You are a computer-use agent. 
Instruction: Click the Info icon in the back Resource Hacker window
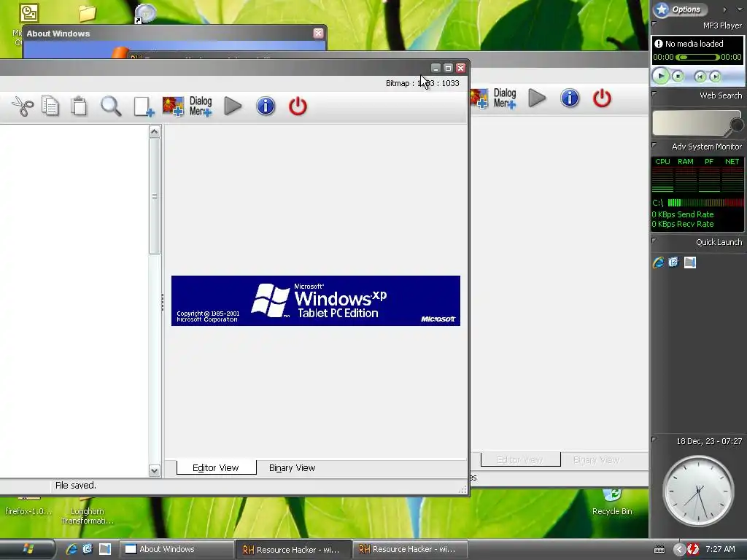coord(570,98)
